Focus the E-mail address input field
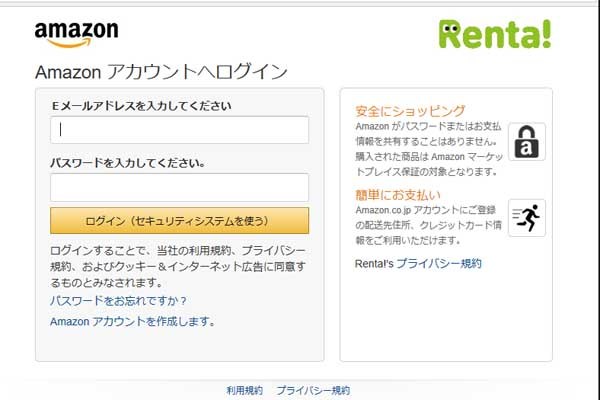The image size is (600, 400). [179, 130]
